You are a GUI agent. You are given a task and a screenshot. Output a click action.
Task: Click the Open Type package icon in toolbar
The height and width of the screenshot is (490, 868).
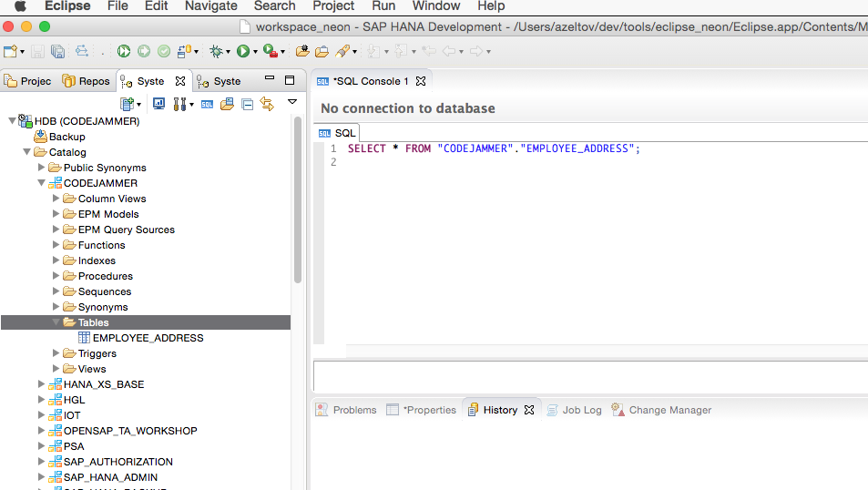click(302, 52)
